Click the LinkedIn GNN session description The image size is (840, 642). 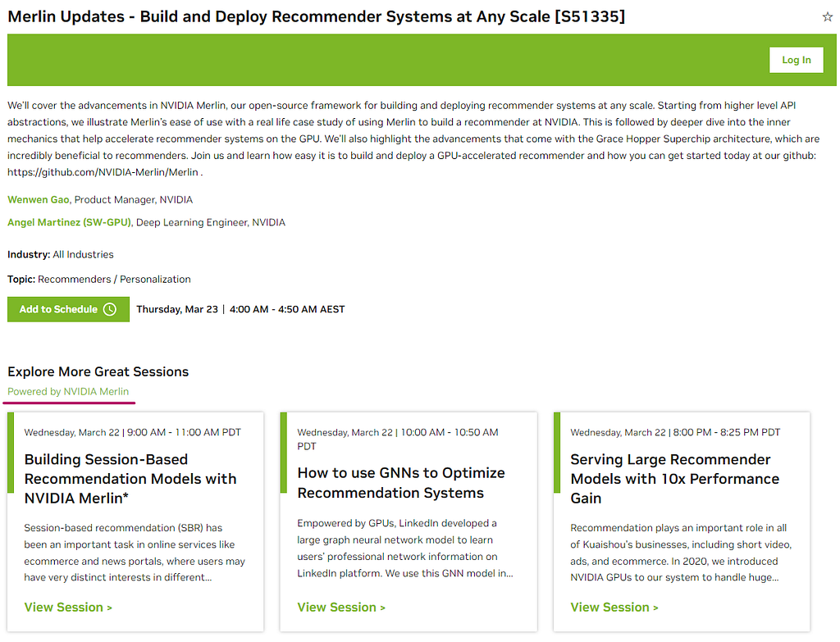[x=405, y=548]
